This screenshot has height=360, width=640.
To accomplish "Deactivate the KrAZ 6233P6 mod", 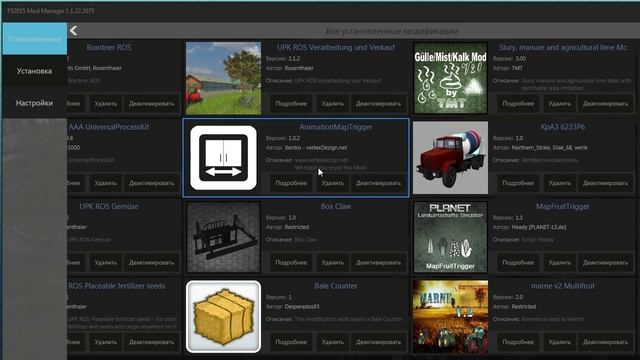I will tap(605, 183).
